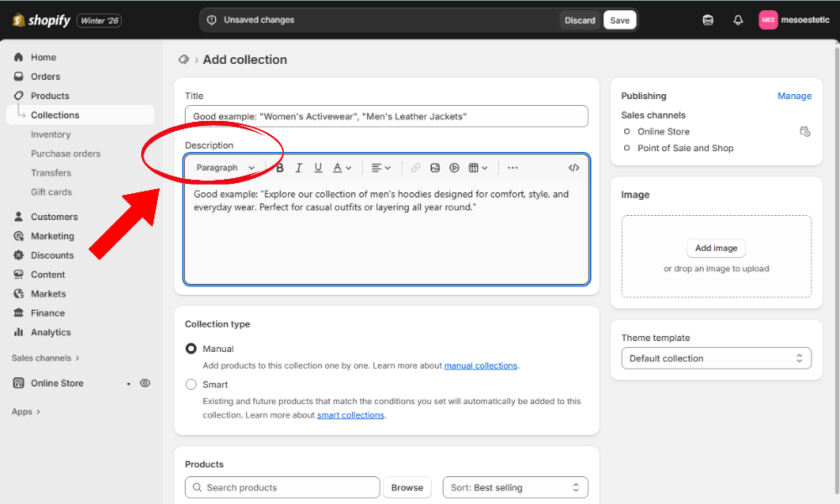Insert an image into the description
This screenshot has height=504, width=840.
pos(435,168)
